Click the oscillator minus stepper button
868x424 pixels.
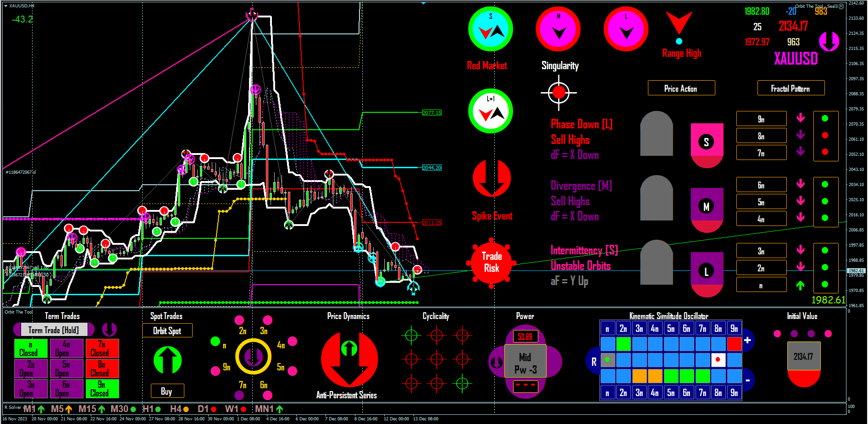point(748,380)
